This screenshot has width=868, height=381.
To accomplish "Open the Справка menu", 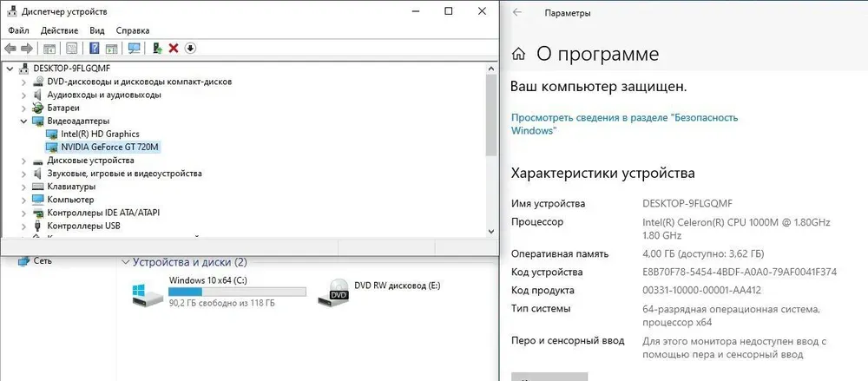I will [x=133, y=30].
